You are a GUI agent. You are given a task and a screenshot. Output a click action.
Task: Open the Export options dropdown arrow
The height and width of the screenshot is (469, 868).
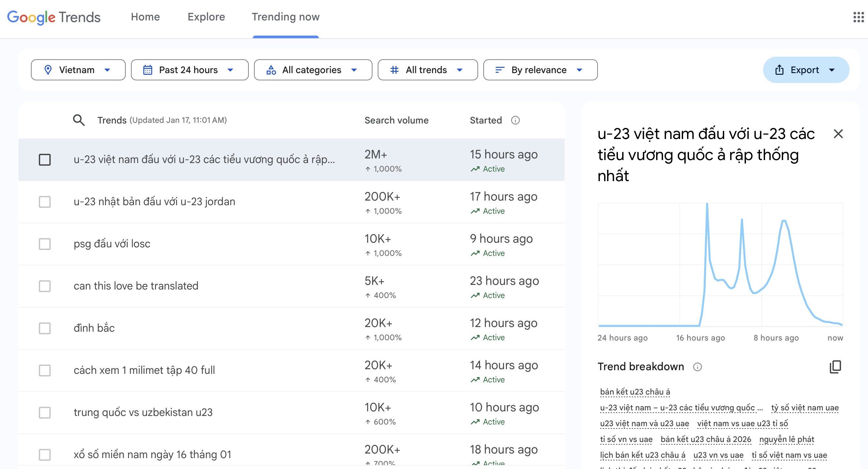pyautogui.click(x=831, y=70)
